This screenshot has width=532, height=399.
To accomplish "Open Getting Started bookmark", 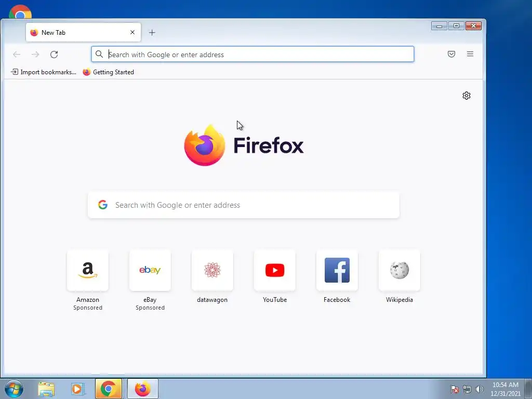I will tap(109, 72).
